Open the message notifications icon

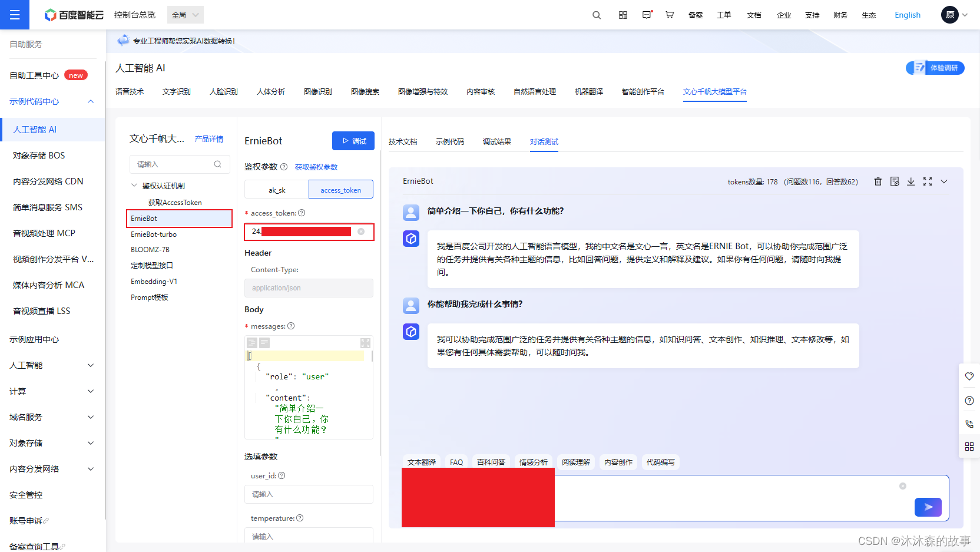pyautogui.click(x=647, y=15)
